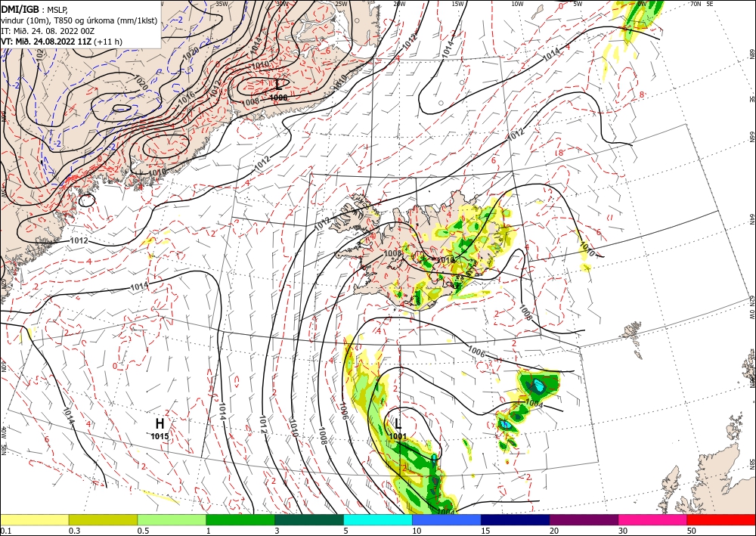Click the dark green 3–5 legend segment
The height and width of the screenshot is (536, 756).
coord(309,519)
